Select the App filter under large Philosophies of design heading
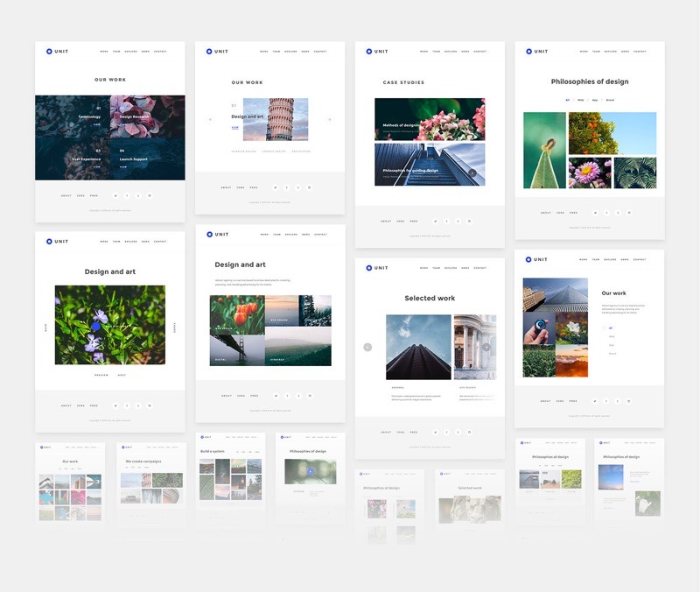The width and height of the screenshot is (700, 592). 595,100
